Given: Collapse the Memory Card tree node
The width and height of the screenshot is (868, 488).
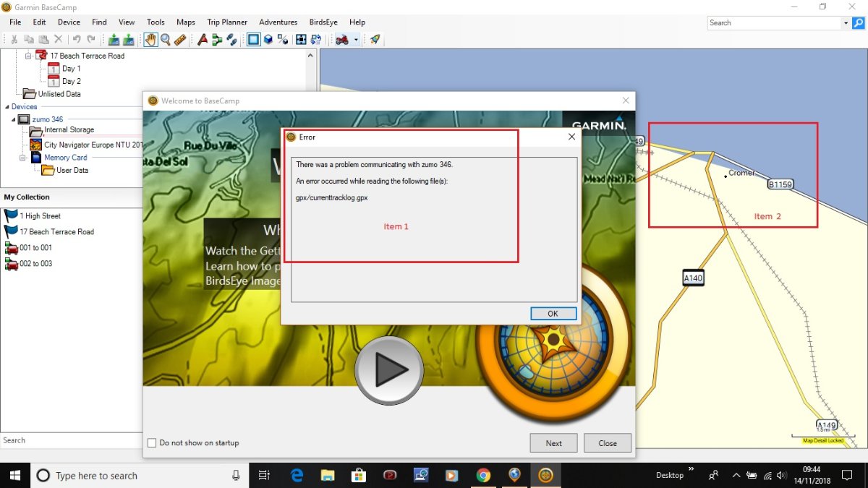Looking at the screenshot, I should 22,158.
